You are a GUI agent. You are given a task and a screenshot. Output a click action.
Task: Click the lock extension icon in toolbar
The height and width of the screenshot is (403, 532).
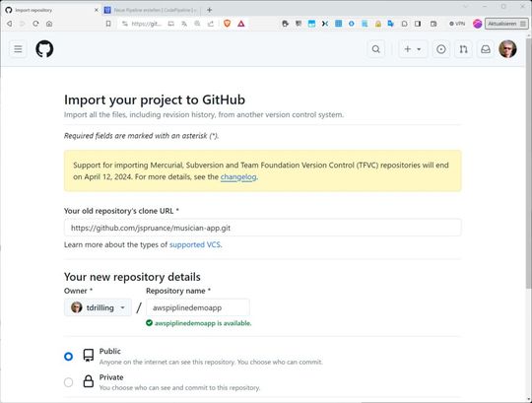[x=378, y=24]
